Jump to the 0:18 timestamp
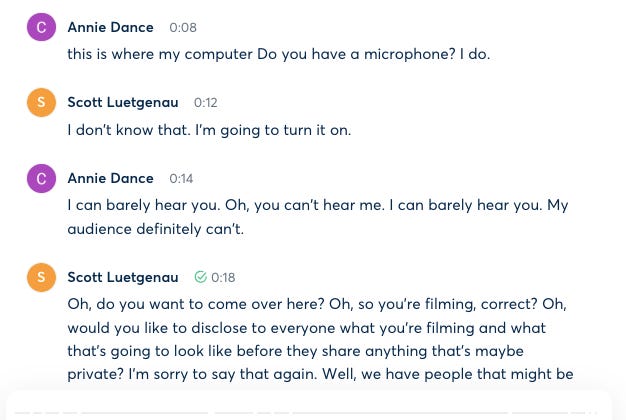Image resolution: width=626 pixels, height=420 pixels. click(223, 277)
